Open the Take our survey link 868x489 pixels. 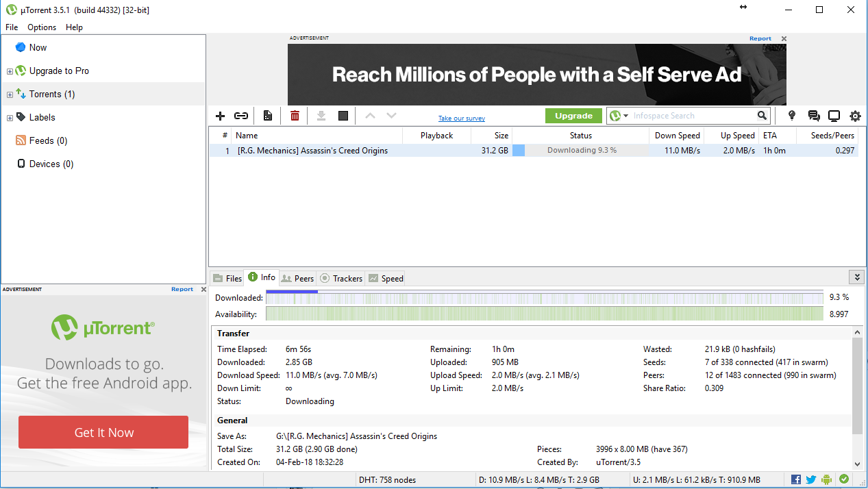tap(461, 118)
